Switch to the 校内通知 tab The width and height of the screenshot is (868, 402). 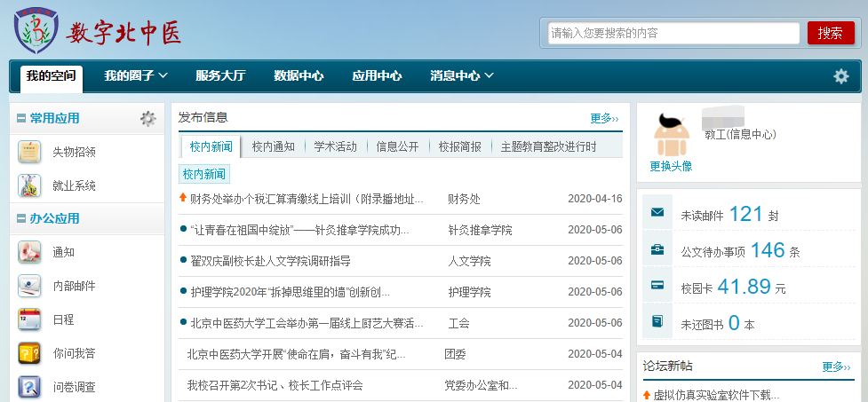(273, 146)
